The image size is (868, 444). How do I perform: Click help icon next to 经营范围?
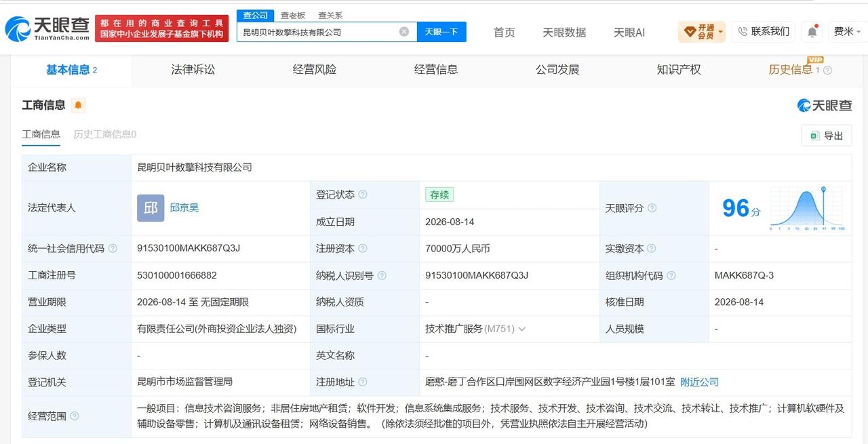(75, 416)
